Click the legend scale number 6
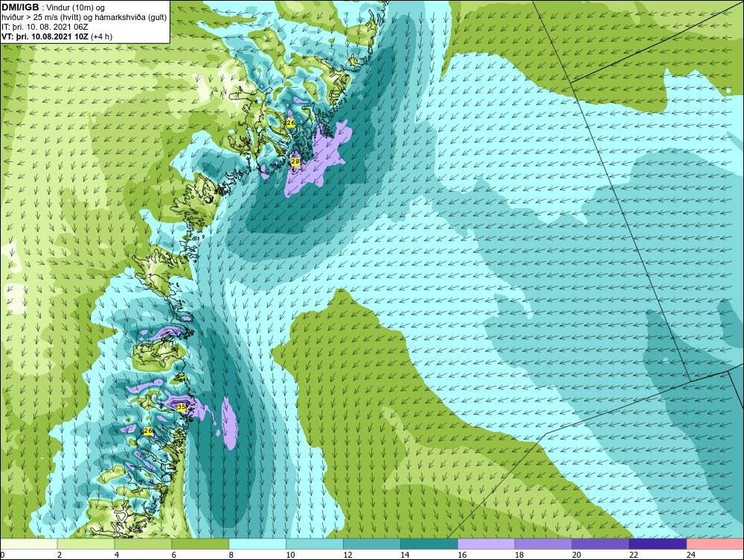Viewport: 744px width, 560px height. pos(173,555)
